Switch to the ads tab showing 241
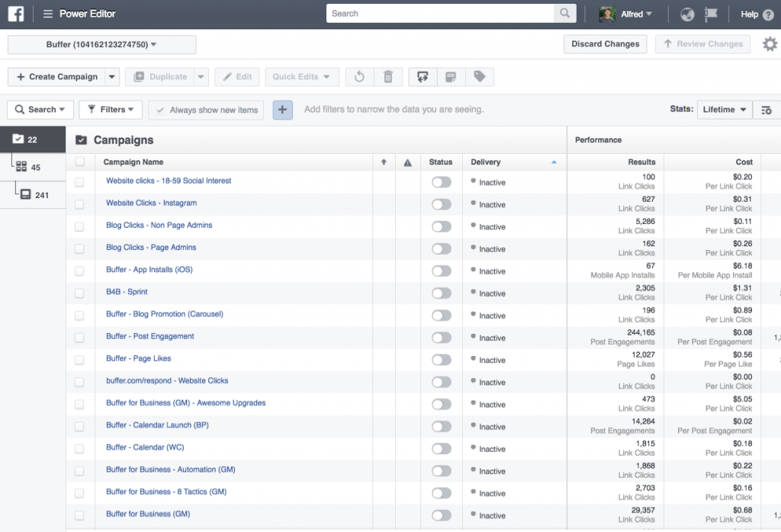Screen dimensions: 781x532 pyautogui.click(x=34, y=195)
